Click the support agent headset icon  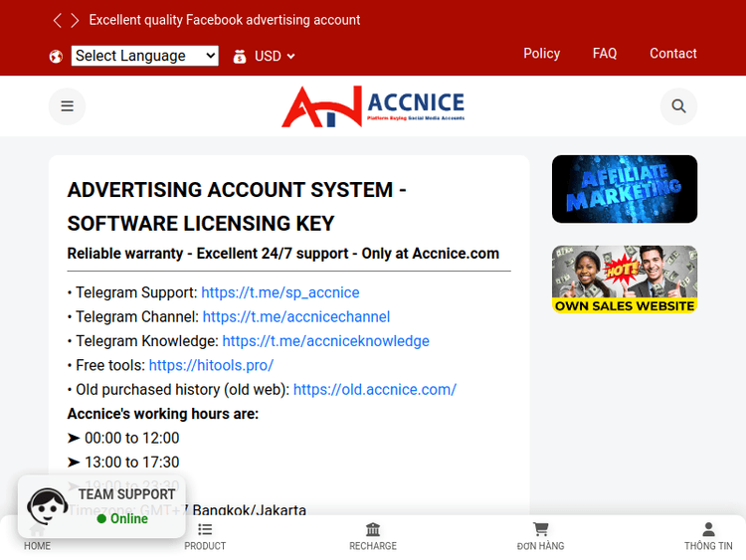click(x=47, y=506)
